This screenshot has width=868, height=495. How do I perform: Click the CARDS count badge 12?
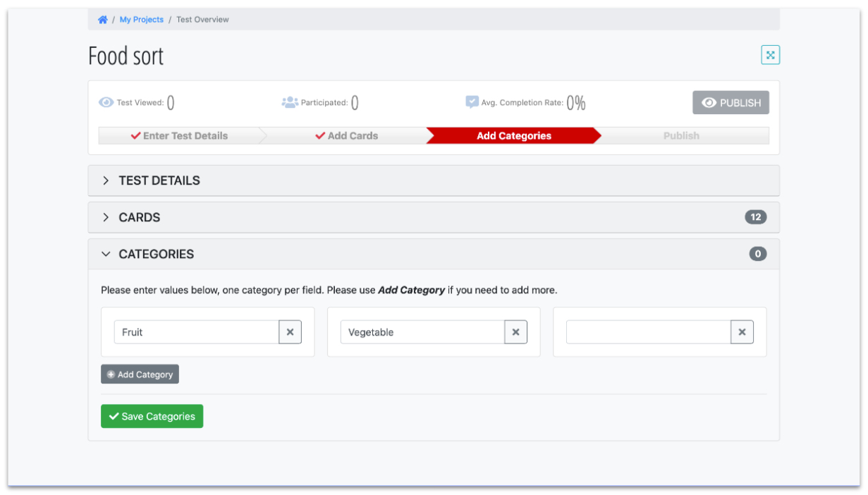[756, 217]
